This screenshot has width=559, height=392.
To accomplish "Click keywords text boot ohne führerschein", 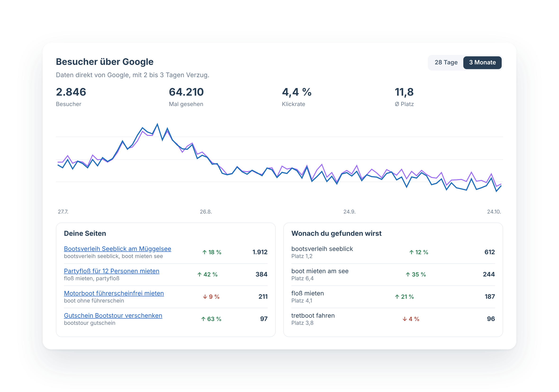I will tap(94, 300).
